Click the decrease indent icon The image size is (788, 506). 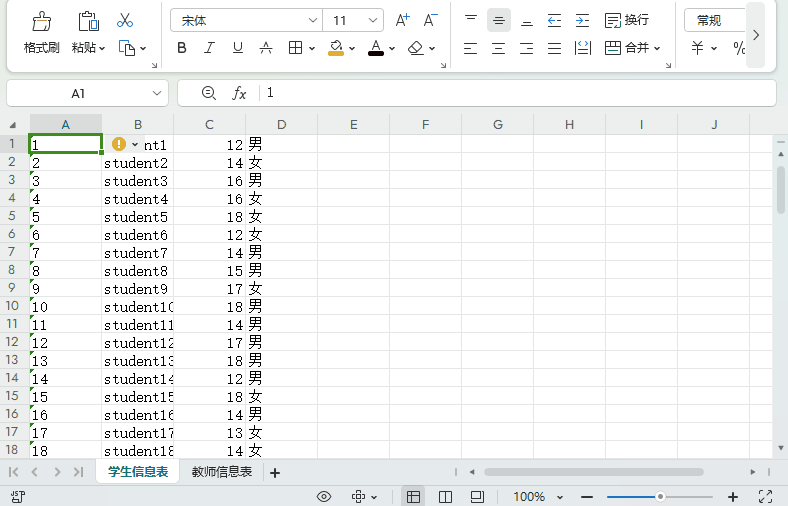[x=554, y=20]
